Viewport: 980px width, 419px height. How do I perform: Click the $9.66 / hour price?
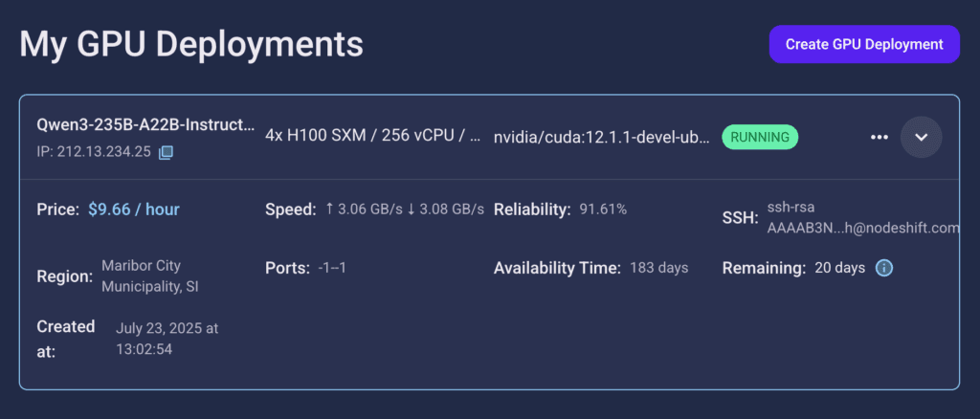pyautogui.click(x=134, y=209)
